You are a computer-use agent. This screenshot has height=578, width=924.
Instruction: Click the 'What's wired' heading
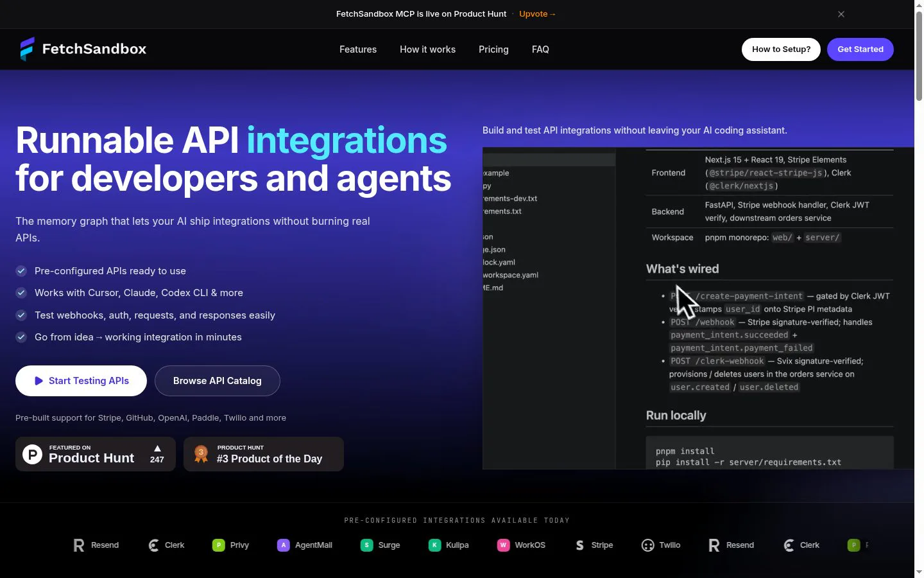click(x=682, y=269)
